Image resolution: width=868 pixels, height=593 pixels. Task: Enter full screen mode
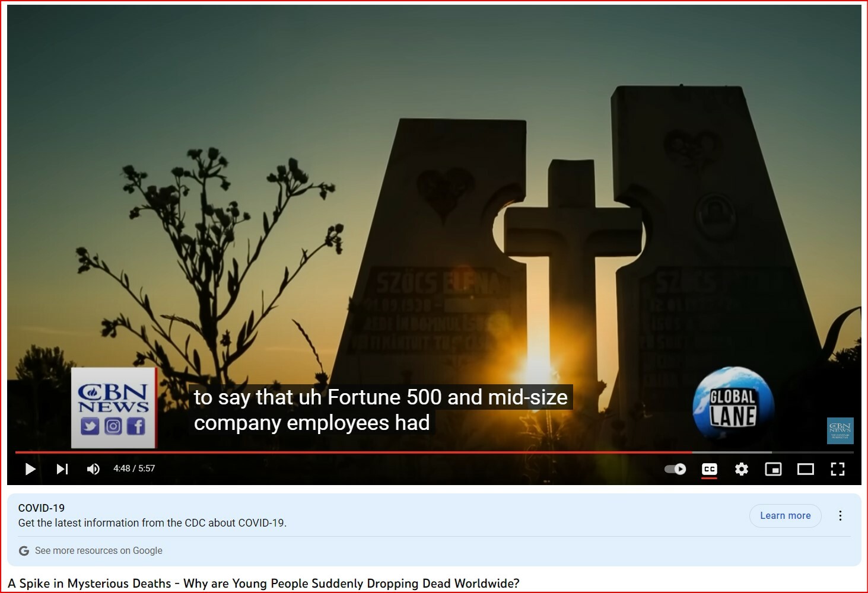pyautogui.click(x=837, y=469)
